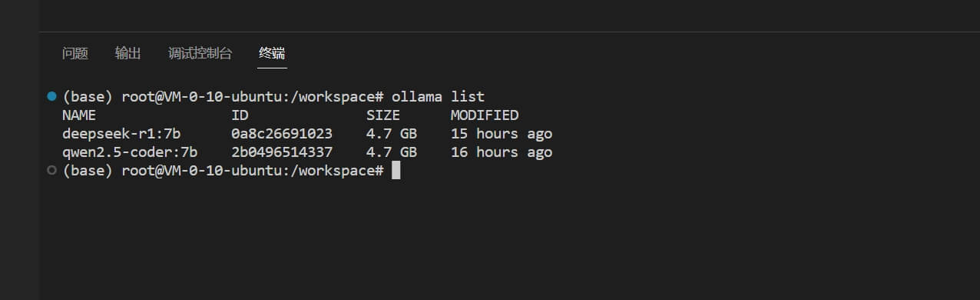Viewport: 980px width, 300px height.
Task: Click the hollow circle marker at current prompt
Action: (x=51, y=170)
